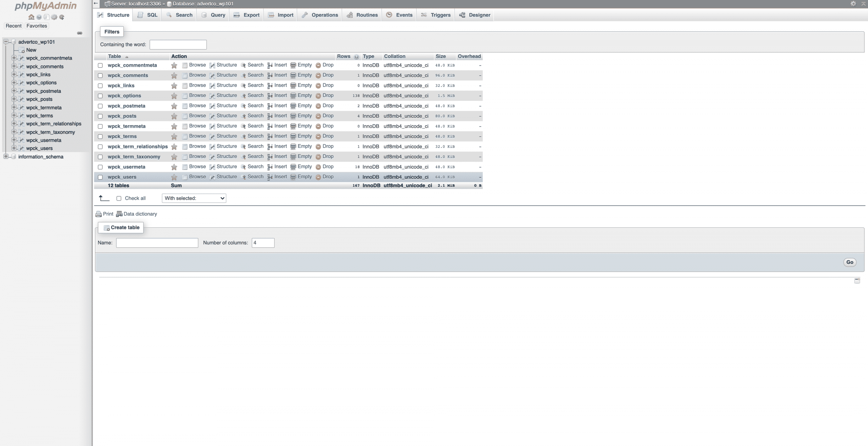Check the wpck_commentmeta row checkbox
Viewport: 868px width, 446px height.
click(100, 65)
